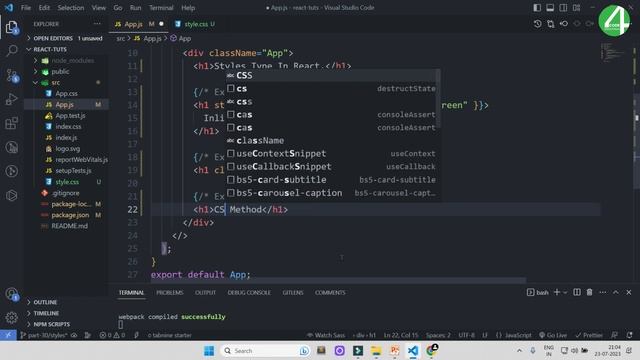Select the useContextSnippet suggestion
Viewport: 640px width, 360px height.
point(331,153)
